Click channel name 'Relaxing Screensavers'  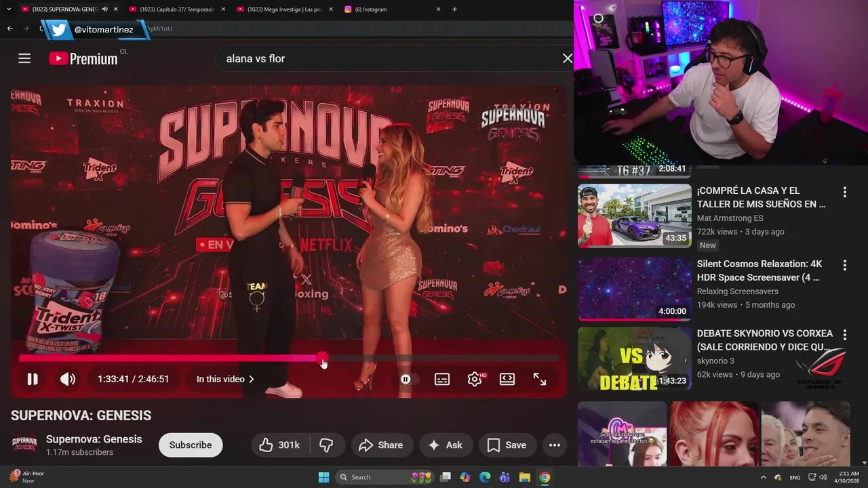tap(738, 291)
